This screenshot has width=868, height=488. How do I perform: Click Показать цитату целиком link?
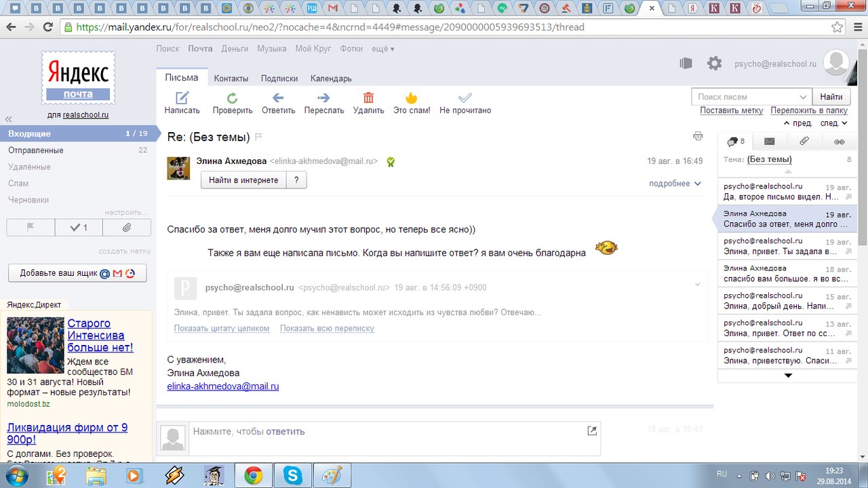(x=222, y=328)
